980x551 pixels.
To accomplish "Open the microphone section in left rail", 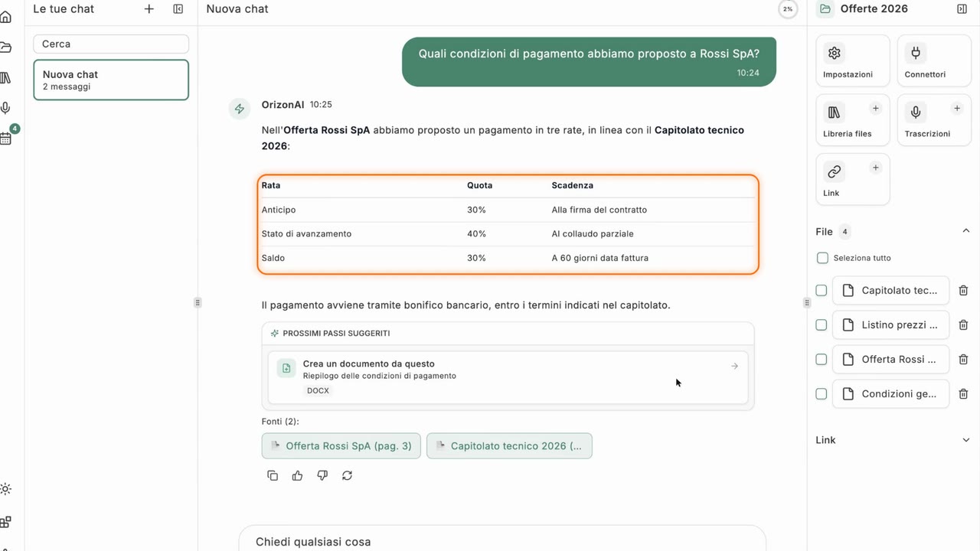I will coord(6,108).
